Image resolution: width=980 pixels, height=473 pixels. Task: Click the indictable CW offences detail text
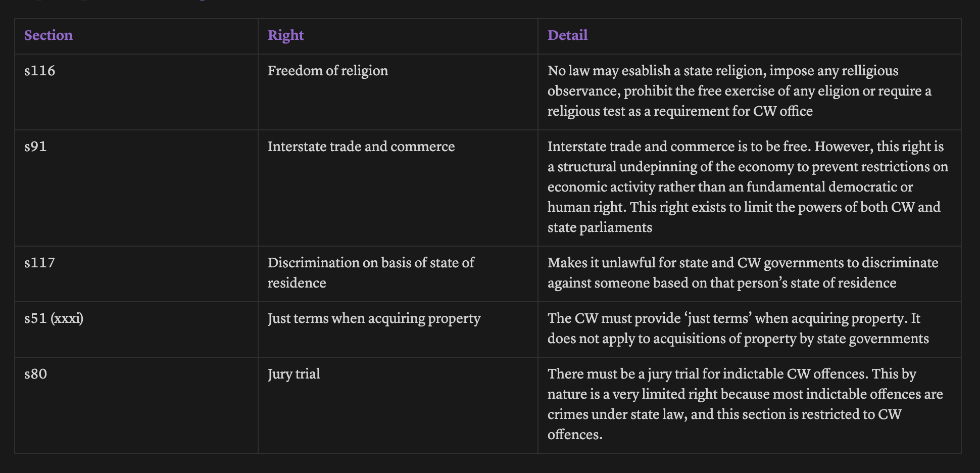(745, 404)
